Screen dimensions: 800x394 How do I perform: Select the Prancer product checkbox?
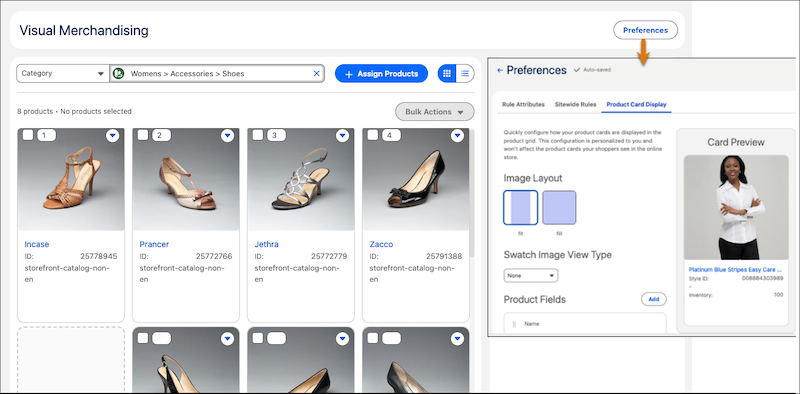(x=143, y=135)
